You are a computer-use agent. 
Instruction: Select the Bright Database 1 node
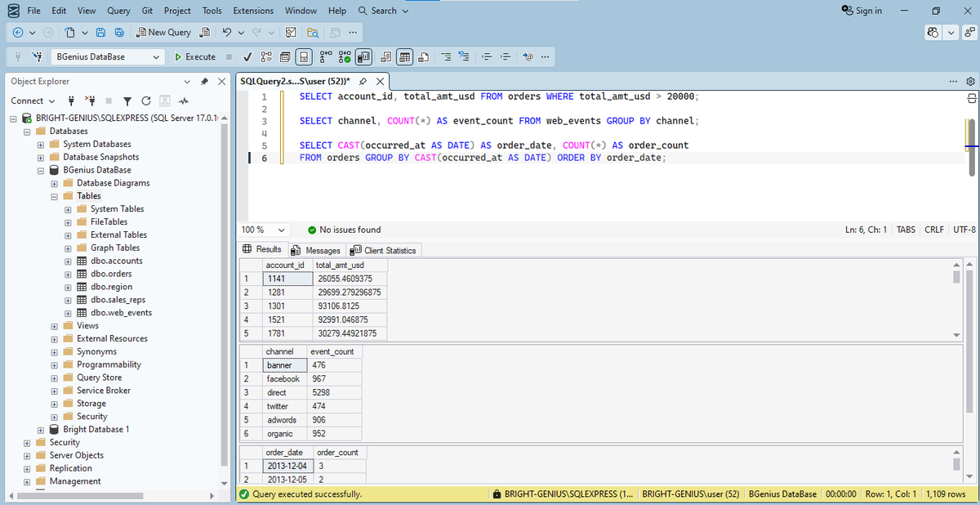(x=96, y=429)
